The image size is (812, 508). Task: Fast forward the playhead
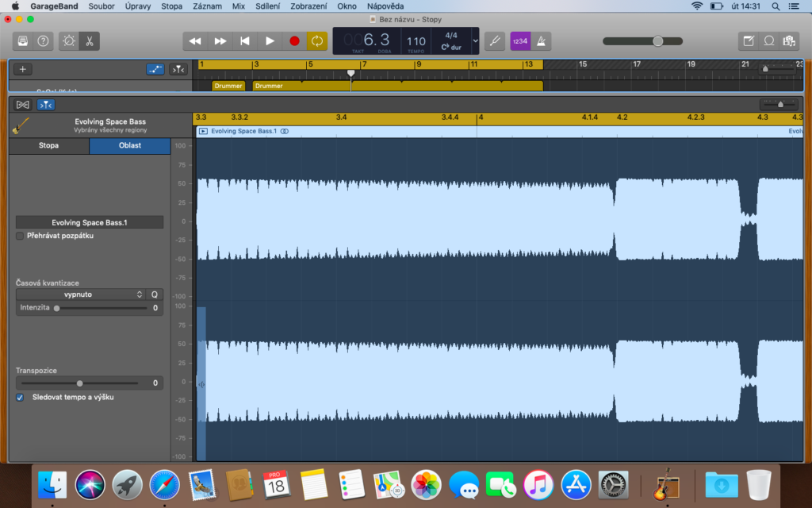[x=220, y=41]
